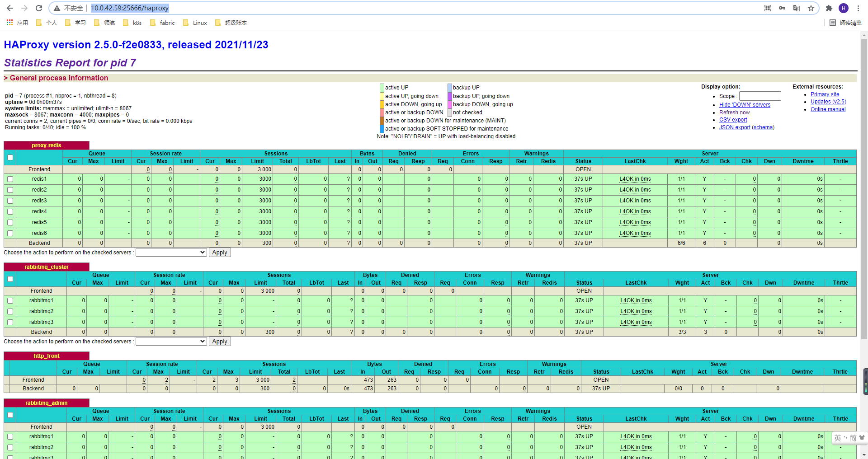Click the MAINT legend color box
868x459 pixels.
coord(382,121)
